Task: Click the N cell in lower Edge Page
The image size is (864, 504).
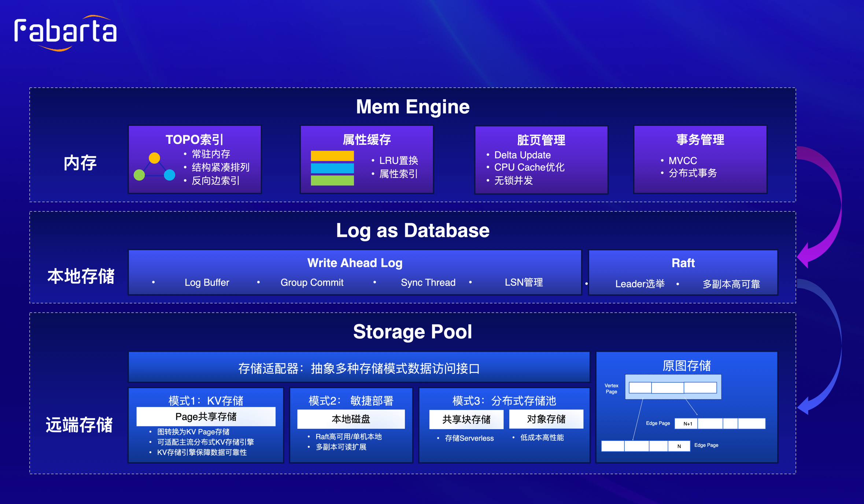Action: pyautogui.click(x=679, y=446)
